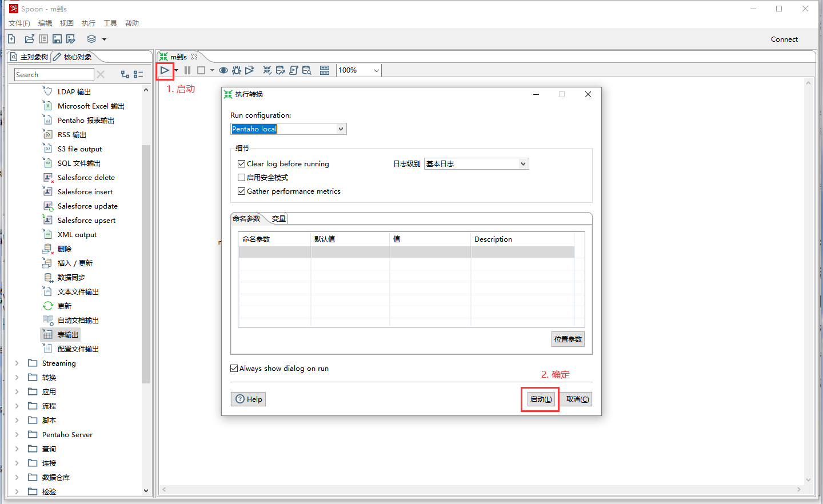823x504 pixels.
Task: Click the 位置参数 button
Action: (568, 339)
